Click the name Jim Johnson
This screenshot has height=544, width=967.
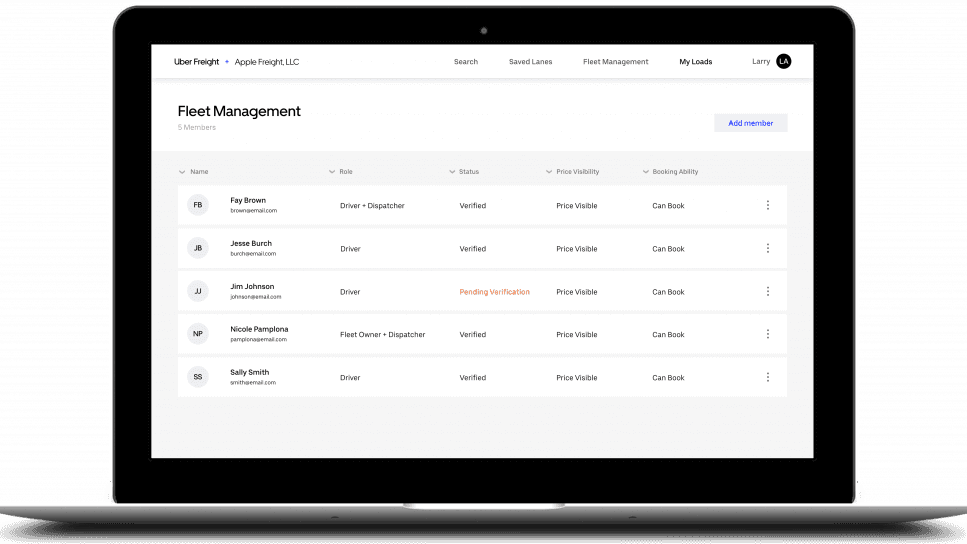pyautogui.click(x=252, y=286)
